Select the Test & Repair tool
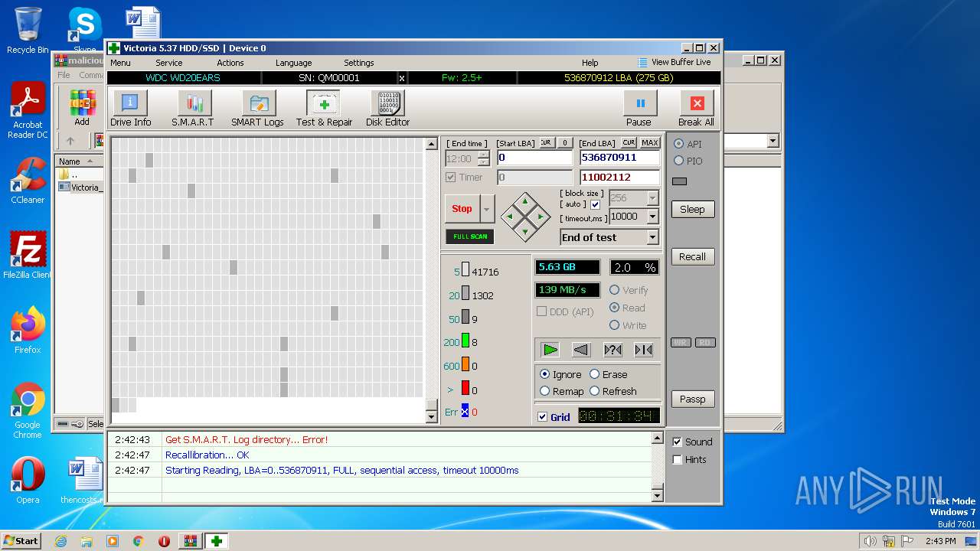This screenshot has width=980, height=551. click(x=324, y=109)
